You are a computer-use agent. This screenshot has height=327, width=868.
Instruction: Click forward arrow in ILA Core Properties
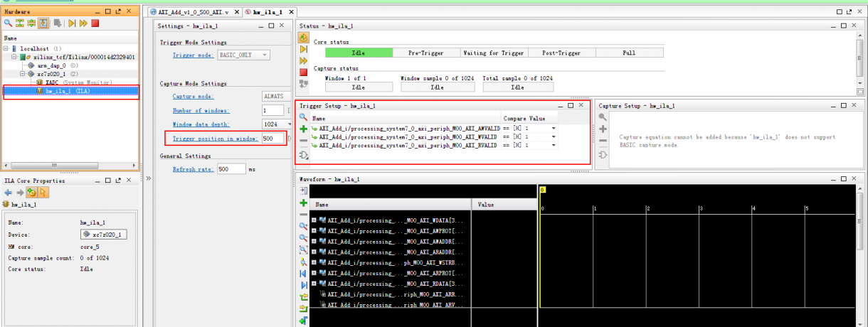20,193
